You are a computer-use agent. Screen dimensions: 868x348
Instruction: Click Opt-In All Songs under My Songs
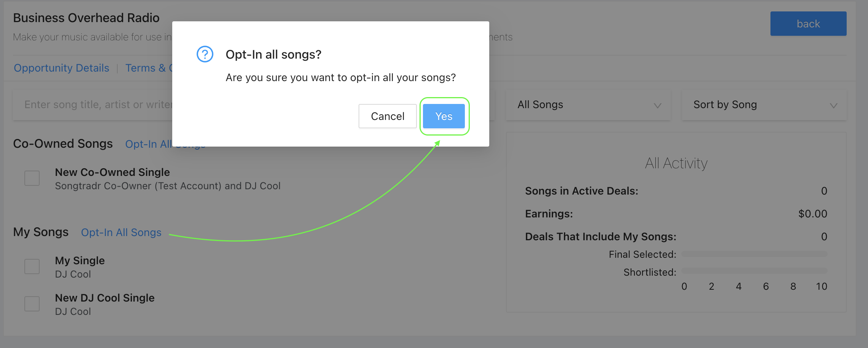[x=121, y=232]
